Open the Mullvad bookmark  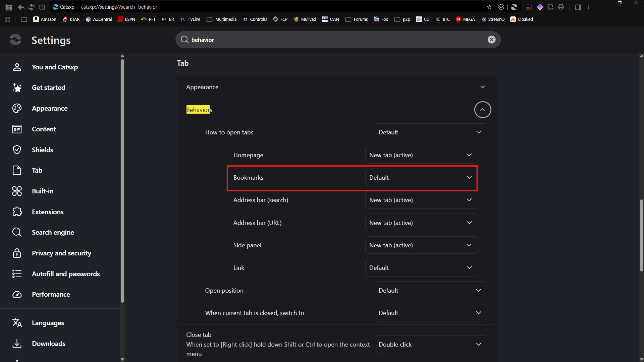pos(305,19)
